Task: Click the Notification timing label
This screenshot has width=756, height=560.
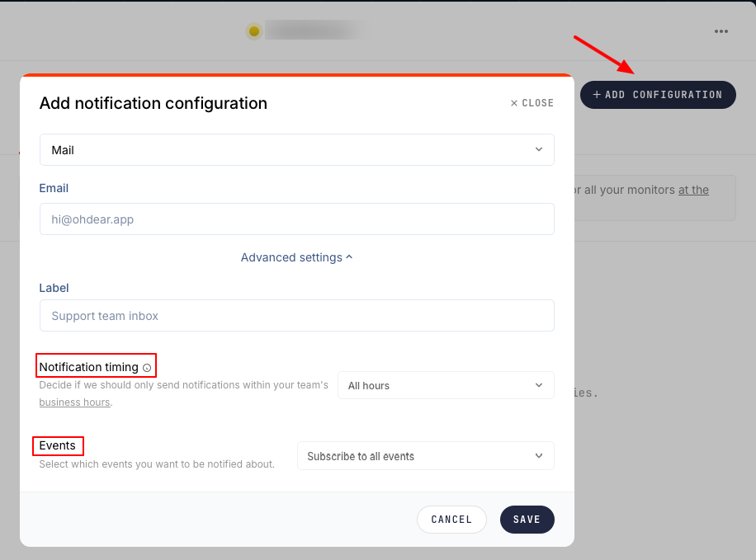Action: pyautogui.click(x=89, y=367)
